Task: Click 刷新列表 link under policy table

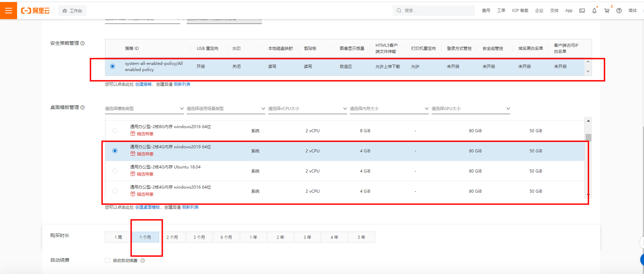Action: pyautogui.click(x=182, y=84)
